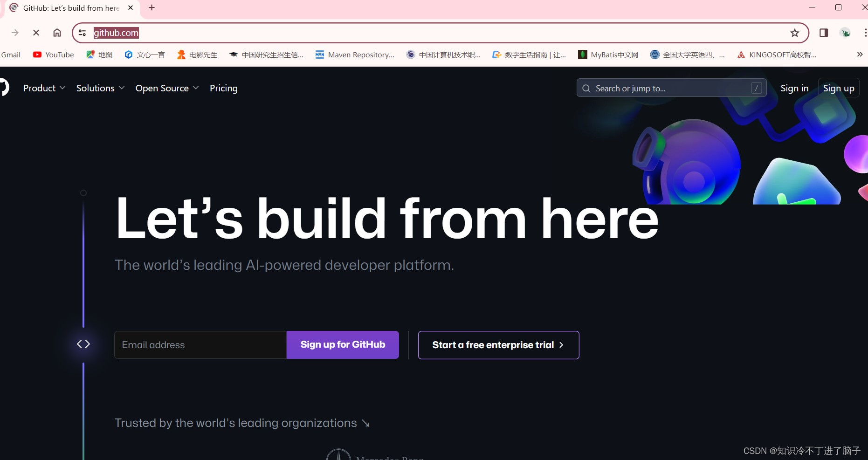
Task: Click the Sign up button in header
Action: 839,88
